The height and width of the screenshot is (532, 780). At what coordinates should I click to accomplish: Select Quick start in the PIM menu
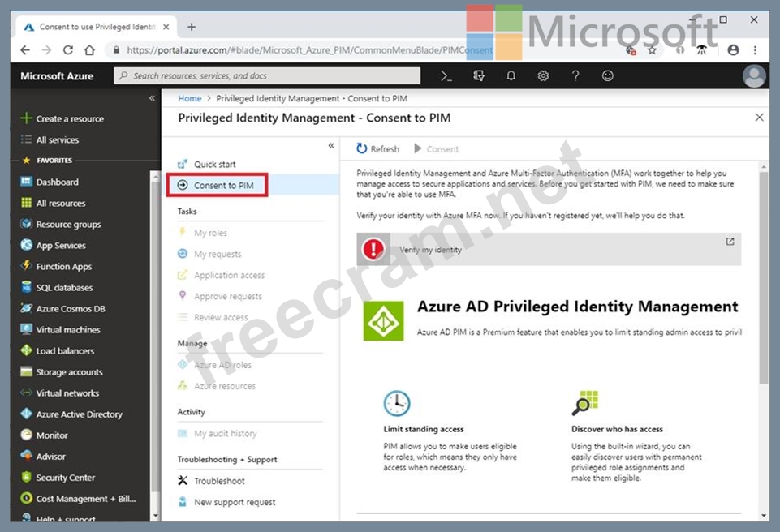tap(214, 164)
